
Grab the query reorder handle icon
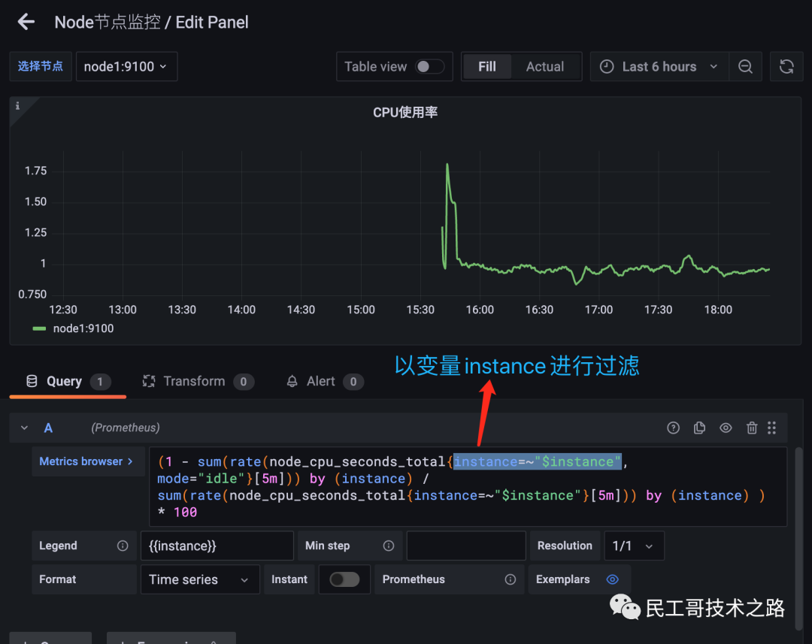772,428
